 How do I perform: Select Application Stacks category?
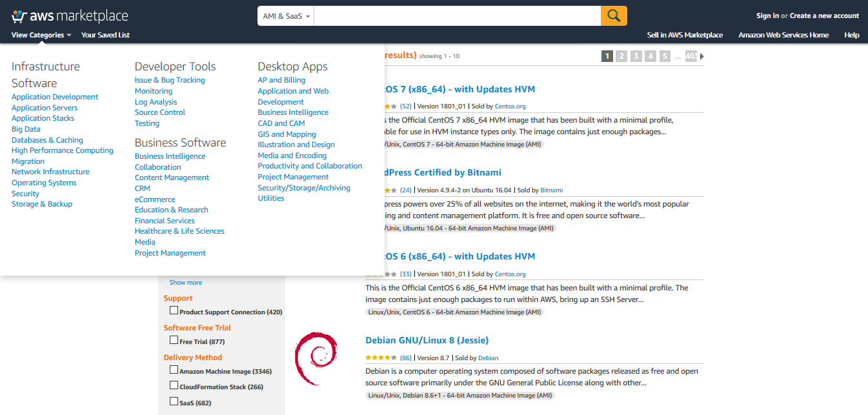43,118
